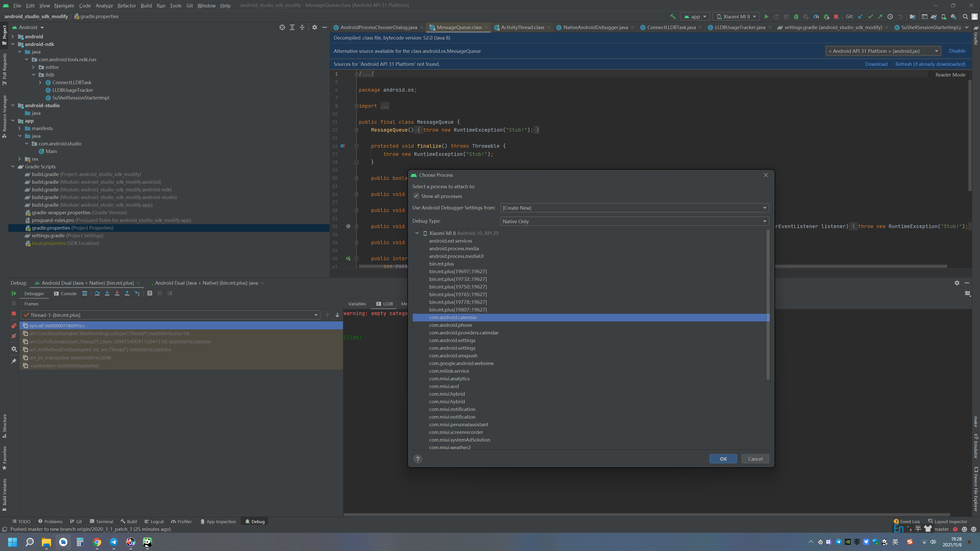Collapse the Xiaomi MI 8 device node
This screenshot has height=551, width=980.
tap(417, 233)
